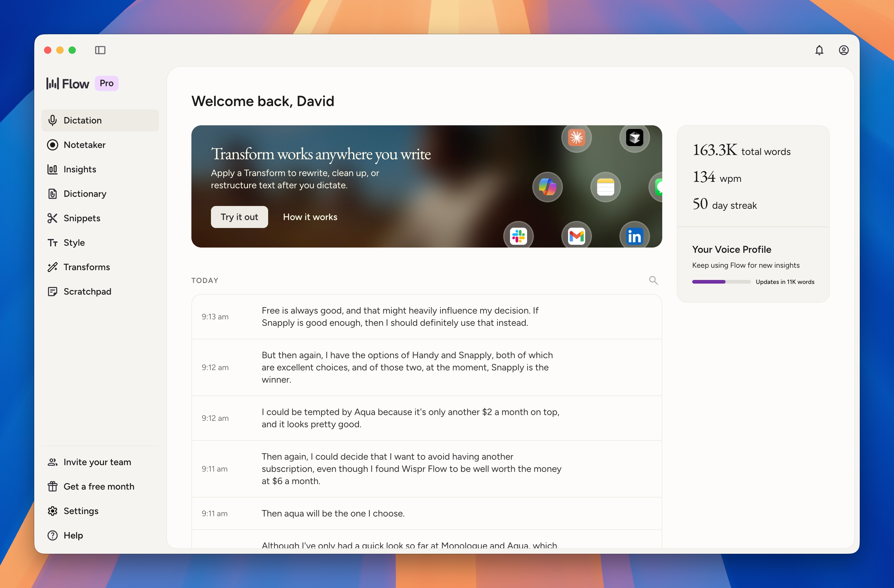894x588 pixels.
Task: Click the Voice Profile progress bar
Action: click(x=721, y=281)
